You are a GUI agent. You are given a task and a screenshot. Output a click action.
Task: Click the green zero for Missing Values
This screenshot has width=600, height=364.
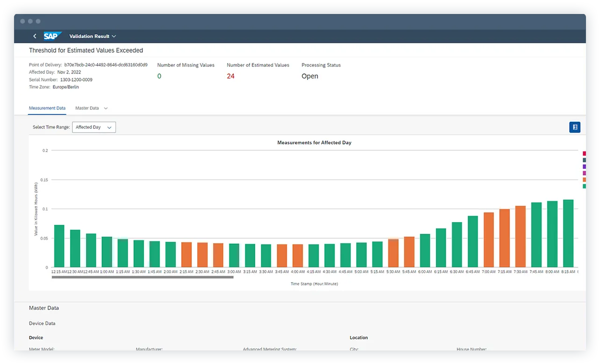pyautogui.click(x=159, y=76)
